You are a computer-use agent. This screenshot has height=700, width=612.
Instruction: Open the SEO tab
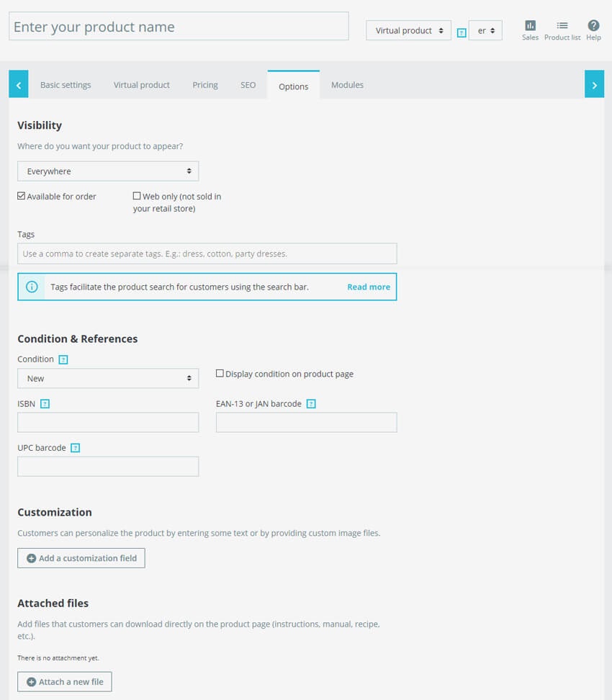[248, 84]
